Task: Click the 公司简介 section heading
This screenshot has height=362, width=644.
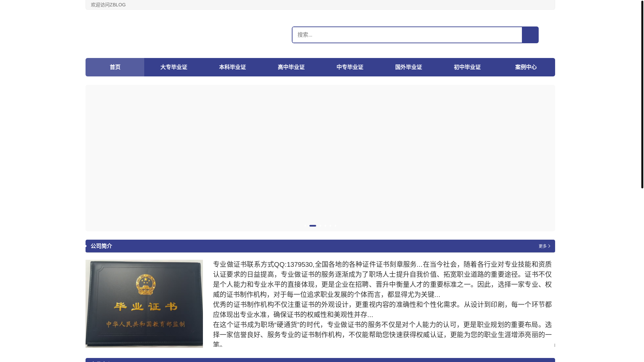Action: [101, 246]
